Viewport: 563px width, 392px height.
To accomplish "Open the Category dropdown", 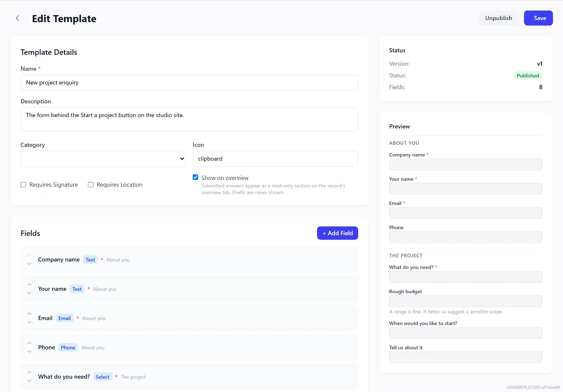I will click(x=103, y=159).
